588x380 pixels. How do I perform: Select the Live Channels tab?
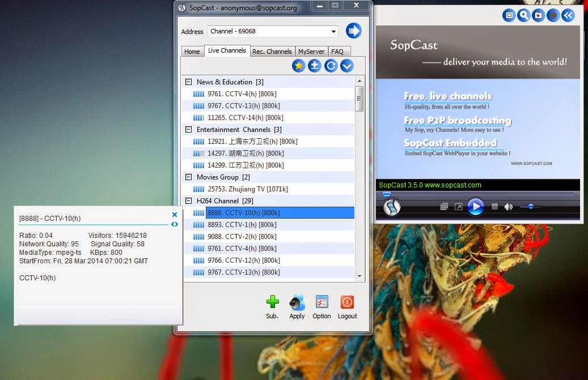tap(227, 50)
